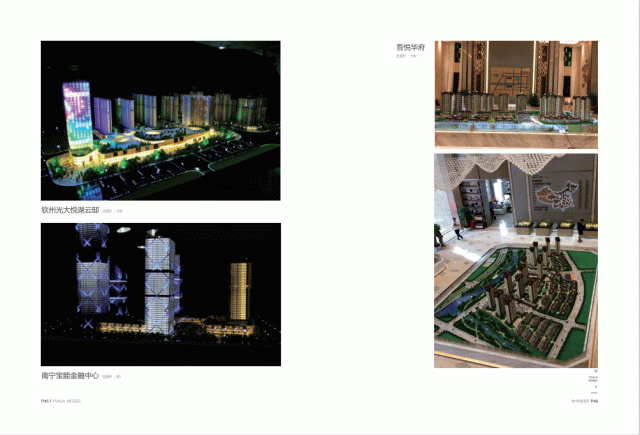
Task: Open the 晋悦华府 showroom model photo
Action: [515, 94]
